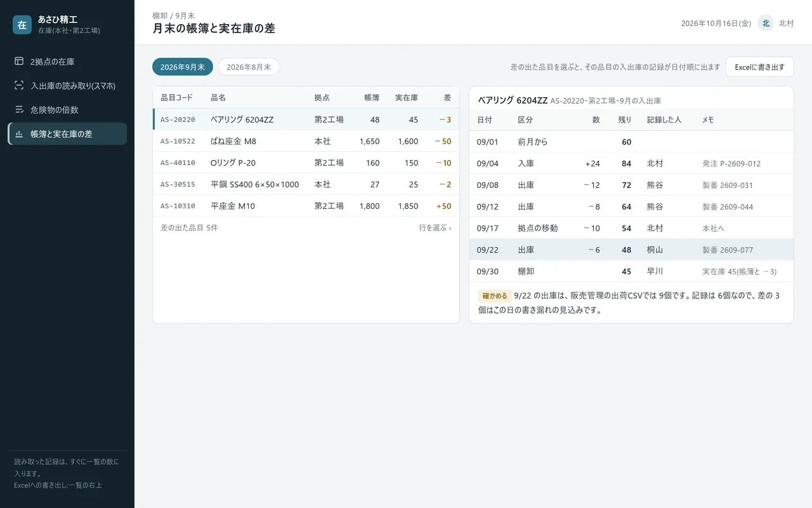
Task: Click 差の出た品目 5件 footer text
Action: pos(189,227)
